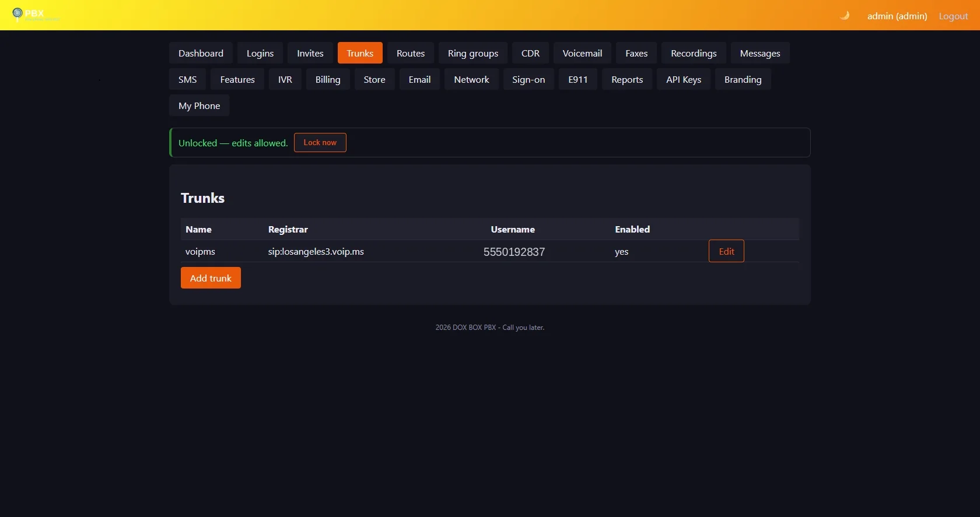The height and width of the screenshot is (517, 980).
Task: Edit the voipms trunk
Action: click(726, 251)
